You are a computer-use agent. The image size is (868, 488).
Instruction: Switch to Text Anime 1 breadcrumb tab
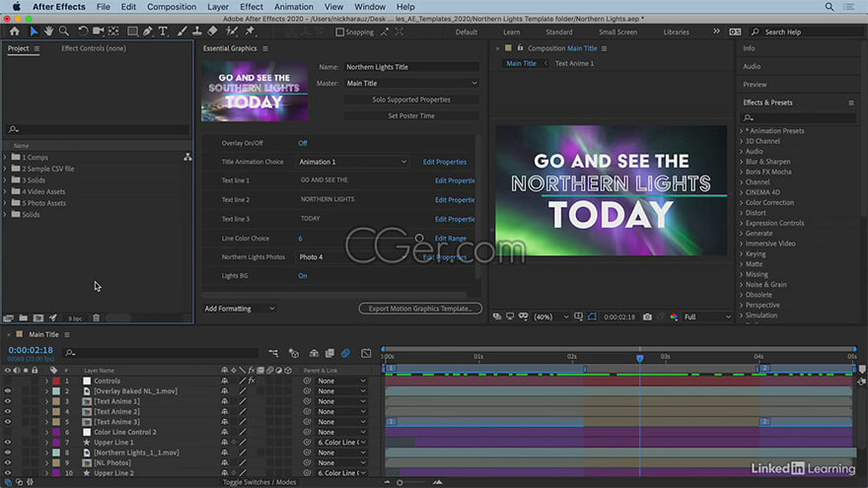coord(574,64)
